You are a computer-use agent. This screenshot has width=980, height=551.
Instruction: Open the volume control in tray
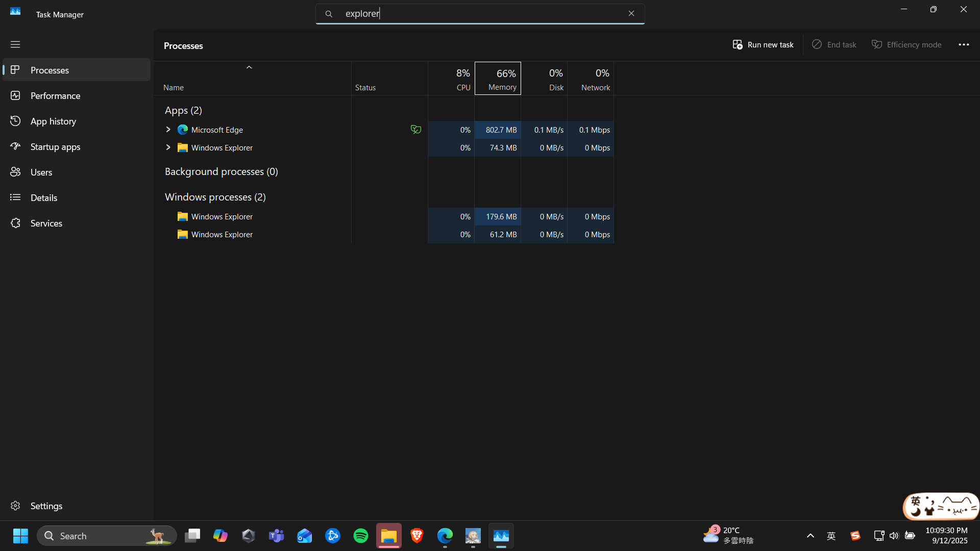(894, 536)
